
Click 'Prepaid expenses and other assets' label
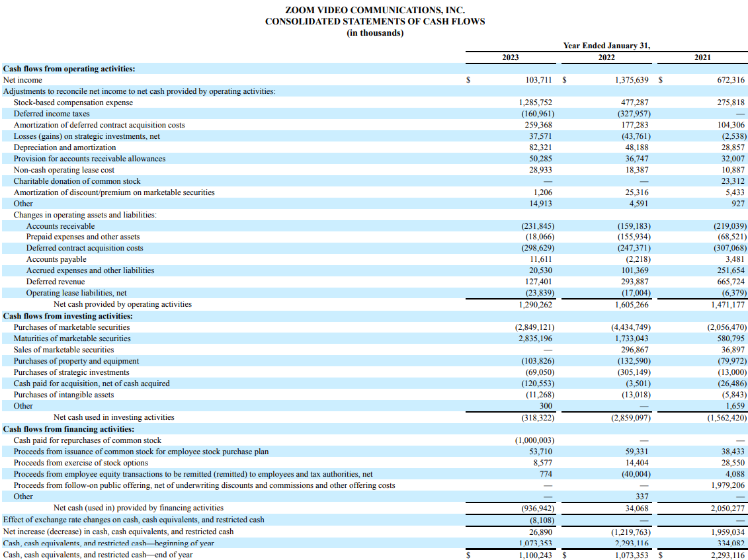coord(83,237)
